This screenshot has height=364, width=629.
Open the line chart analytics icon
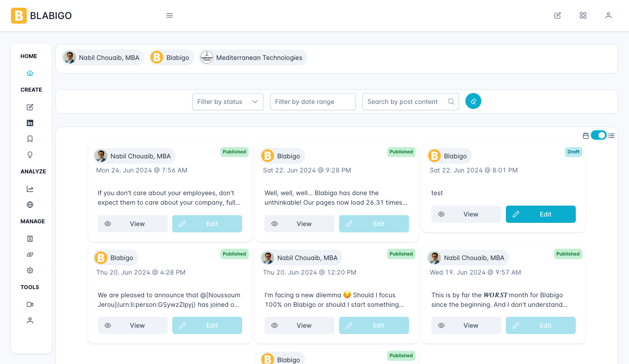pos(30,189)
